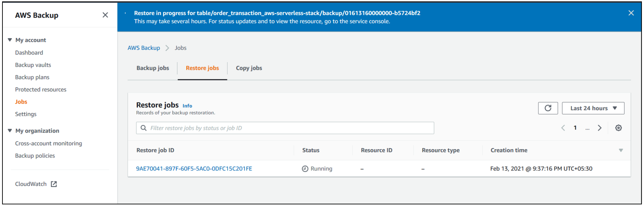
Task: Click the AWS Backup sidebar title
Action: (x=37, y=15)
